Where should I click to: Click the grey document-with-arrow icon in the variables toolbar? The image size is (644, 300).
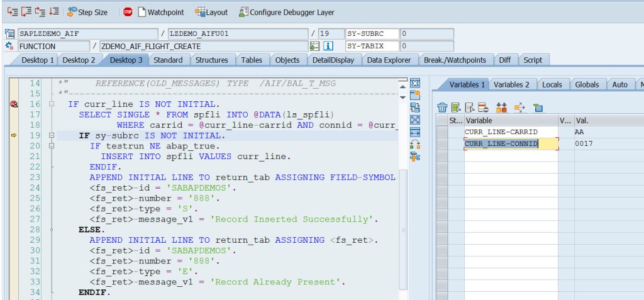coord(470,108)
